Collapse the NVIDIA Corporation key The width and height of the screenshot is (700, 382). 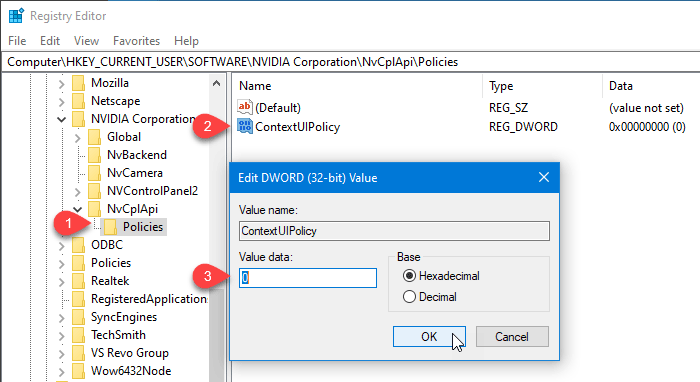(62, 119)
